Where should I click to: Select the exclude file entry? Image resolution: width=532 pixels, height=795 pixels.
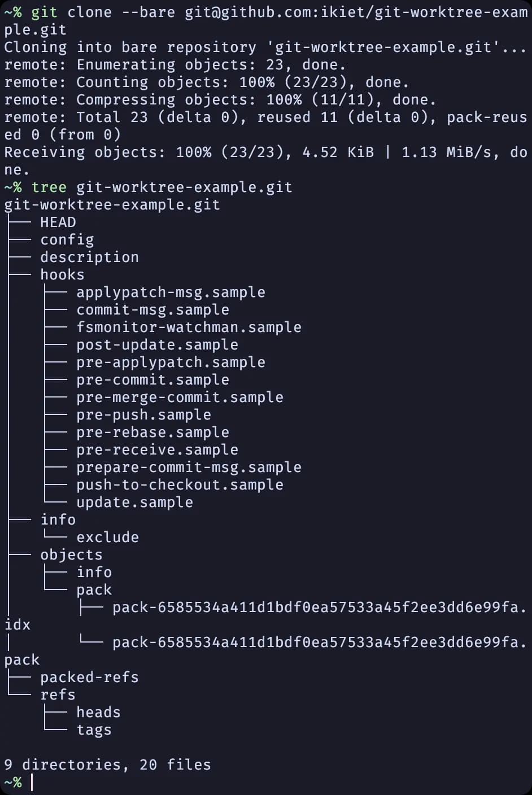point(107,537)
